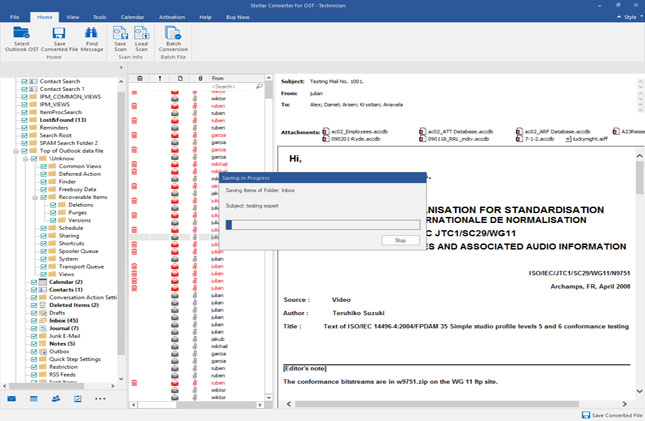Collapse the Recoverable Items node
The height and width of the screenshot is (421, 645).
click(x=35, y=197)
